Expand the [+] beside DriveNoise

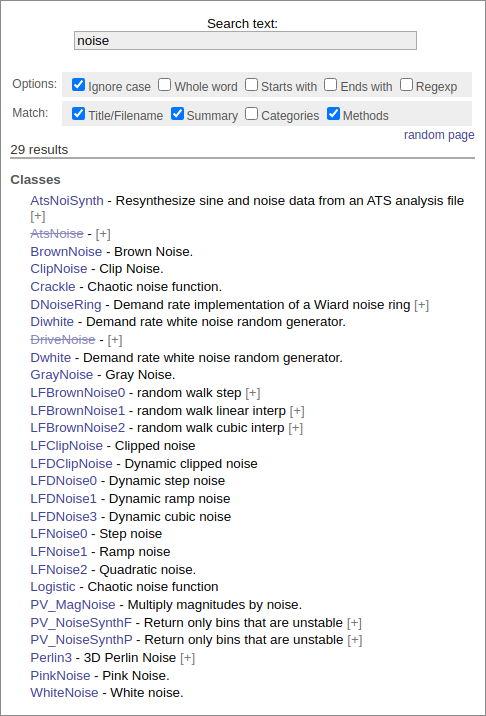[115, 340]
